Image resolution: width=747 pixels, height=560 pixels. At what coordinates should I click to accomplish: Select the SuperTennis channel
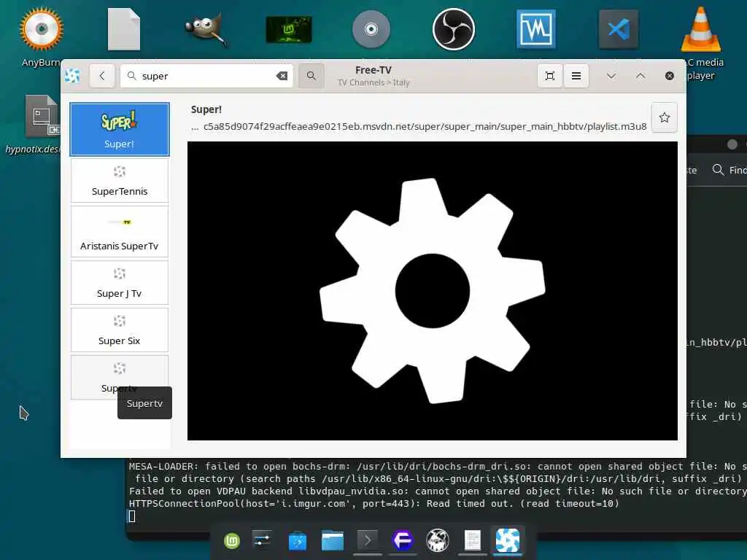pyautogui.click(x=120, y=181)
